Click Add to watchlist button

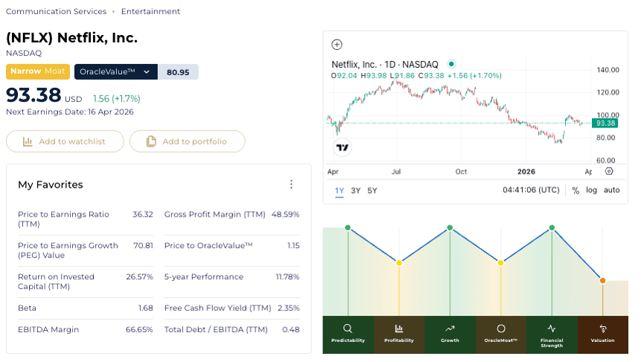click(64, 142)
